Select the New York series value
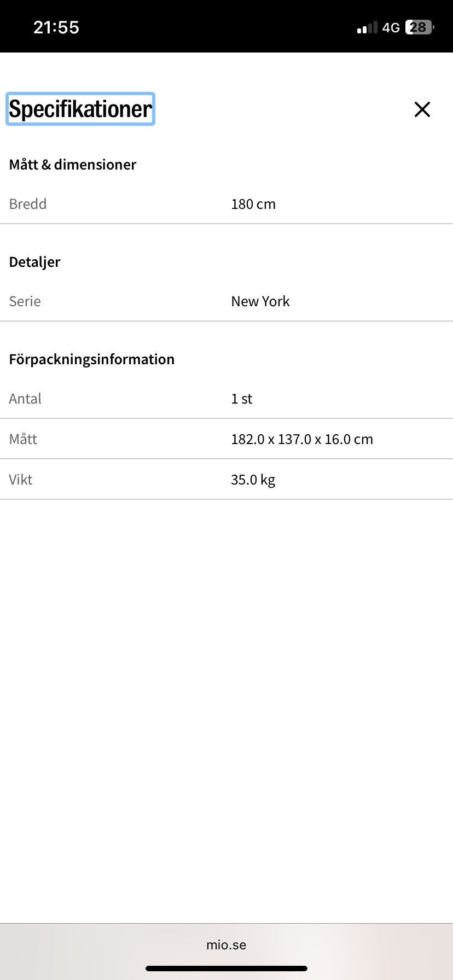The height and width of the screenshot is (980, 453). 260,301
